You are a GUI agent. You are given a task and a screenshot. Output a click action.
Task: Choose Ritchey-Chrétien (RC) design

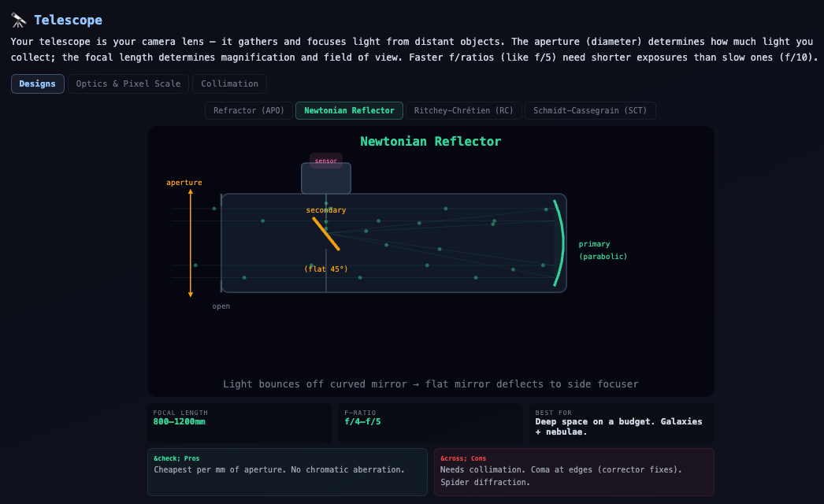pos(463,111)
